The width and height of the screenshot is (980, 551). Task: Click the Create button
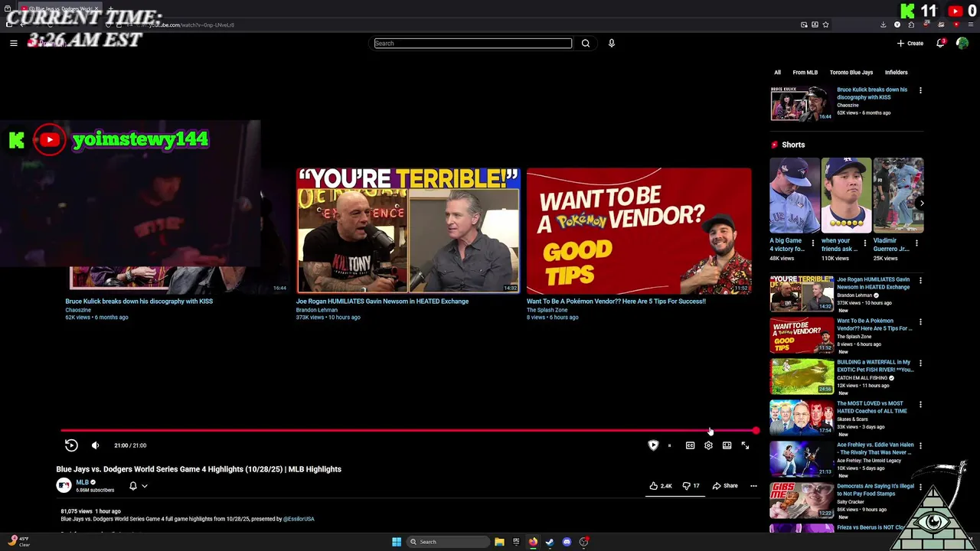point(910,43)
